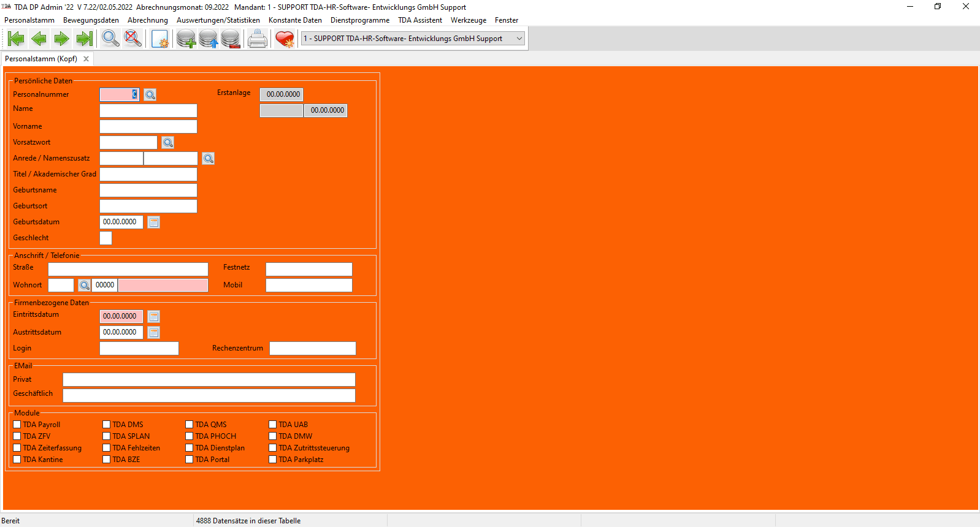The image size is (980, 527).
Task: Click the crossed-out magnifier cancel search icon
Action: click(132, 39)
